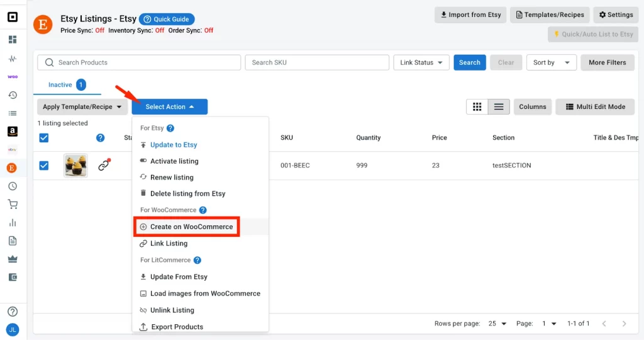Enable Multi Edit Mode
The height and width of the screenshot is (340, 644).
[x=595, y=107]
